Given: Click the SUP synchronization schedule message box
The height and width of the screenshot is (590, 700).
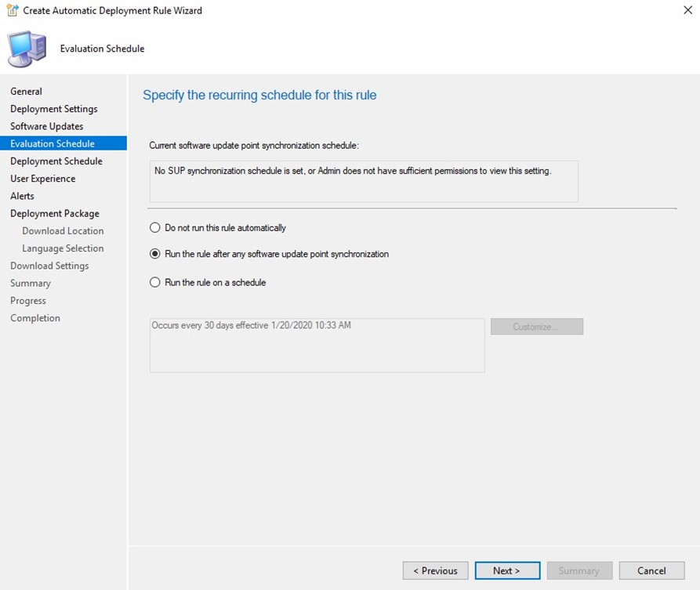Looking at the screenshot, I should click(x=364, y=181).
